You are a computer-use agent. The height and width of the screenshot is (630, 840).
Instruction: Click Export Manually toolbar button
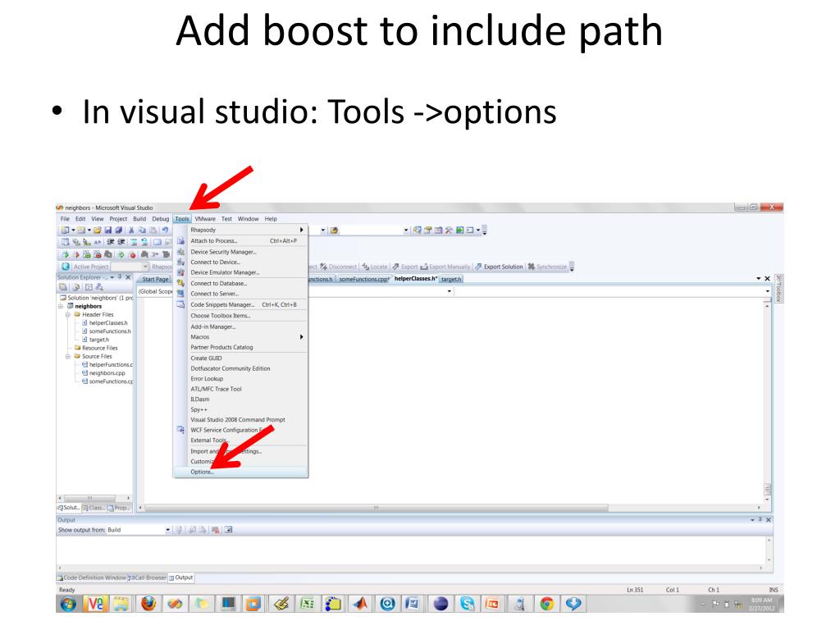(x=445, y=267)
